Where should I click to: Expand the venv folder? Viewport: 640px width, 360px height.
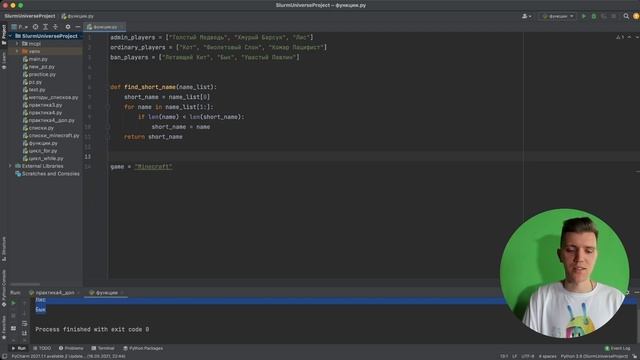pyautogui.click(x=17, y=51)
